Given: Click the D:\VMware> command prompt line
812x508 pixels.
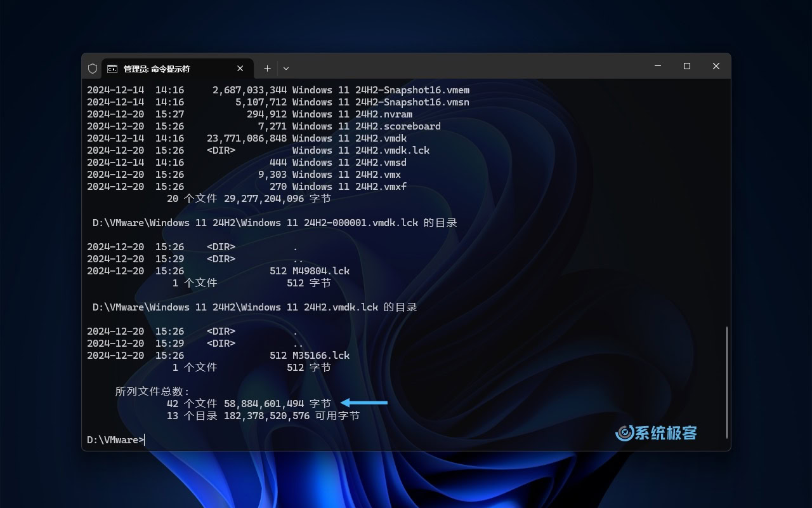Looking at the screenshot, I should (x=115, y=440).
